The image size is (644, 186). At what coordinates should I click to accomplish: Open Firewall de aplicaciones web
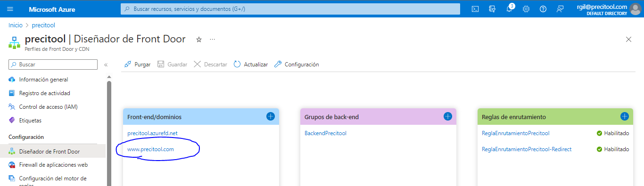click(53, 165)
